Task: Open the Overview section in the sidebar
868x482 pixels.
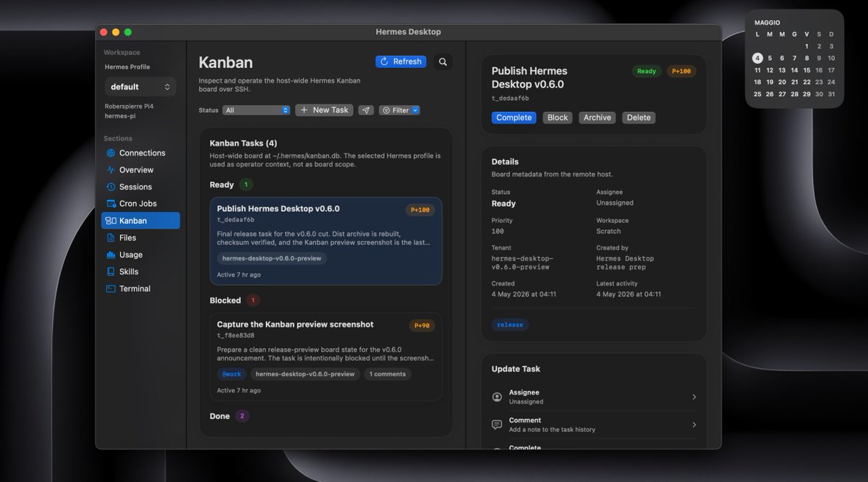Action: (140, 170)
